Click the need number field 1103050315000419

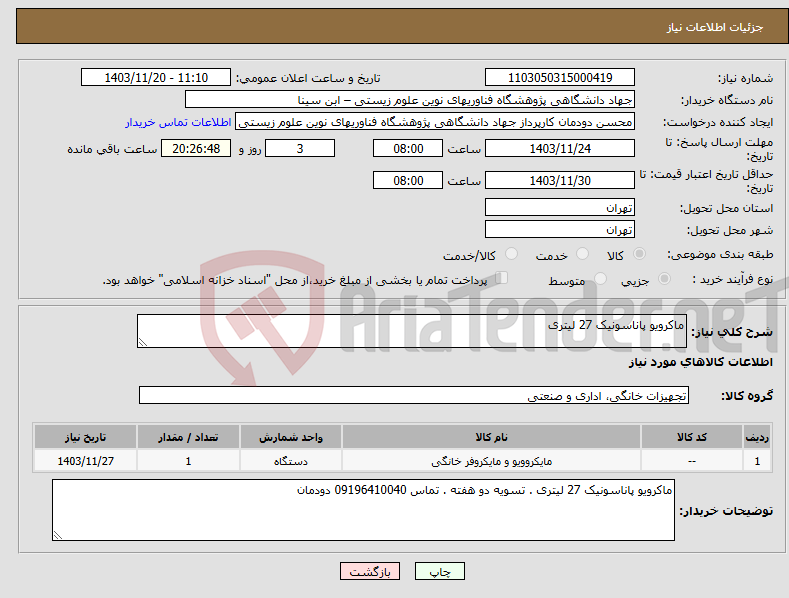pos(560,78)
